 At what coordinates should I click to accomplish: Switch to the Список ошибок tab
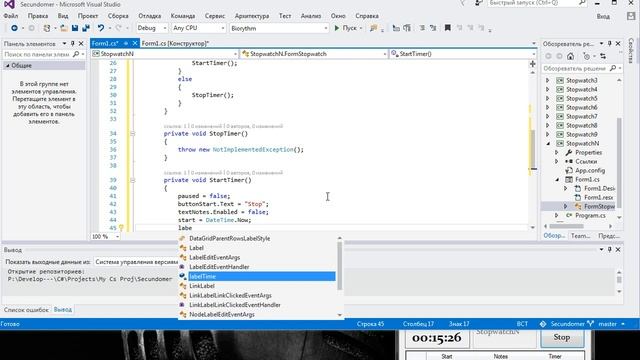[26, 310]
